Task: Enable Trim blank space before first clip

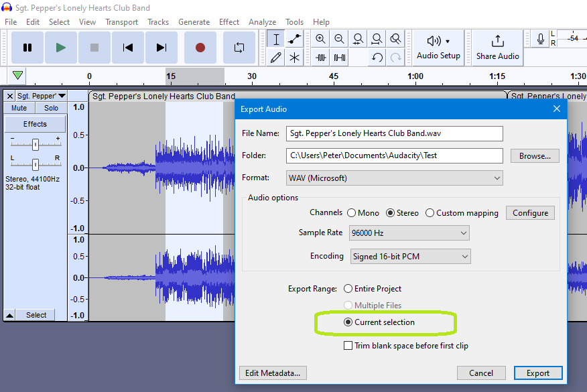Action: click(406, 346)
